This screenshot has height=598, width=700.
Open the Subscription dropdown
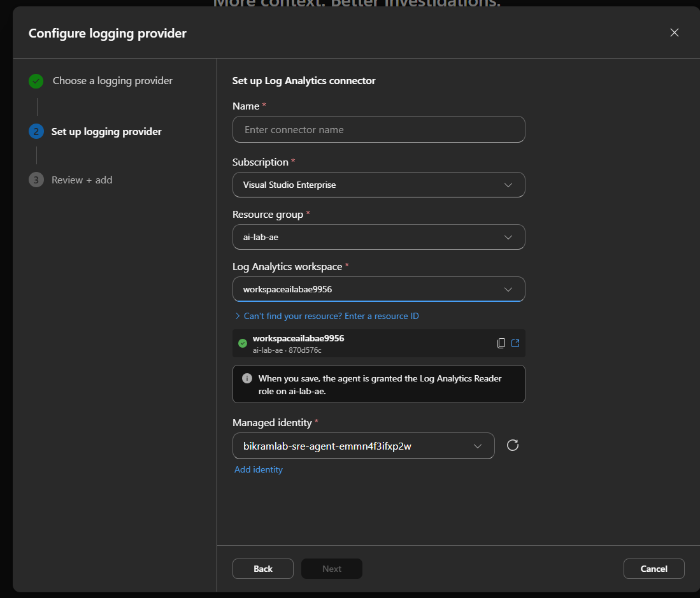coord(378,185)
